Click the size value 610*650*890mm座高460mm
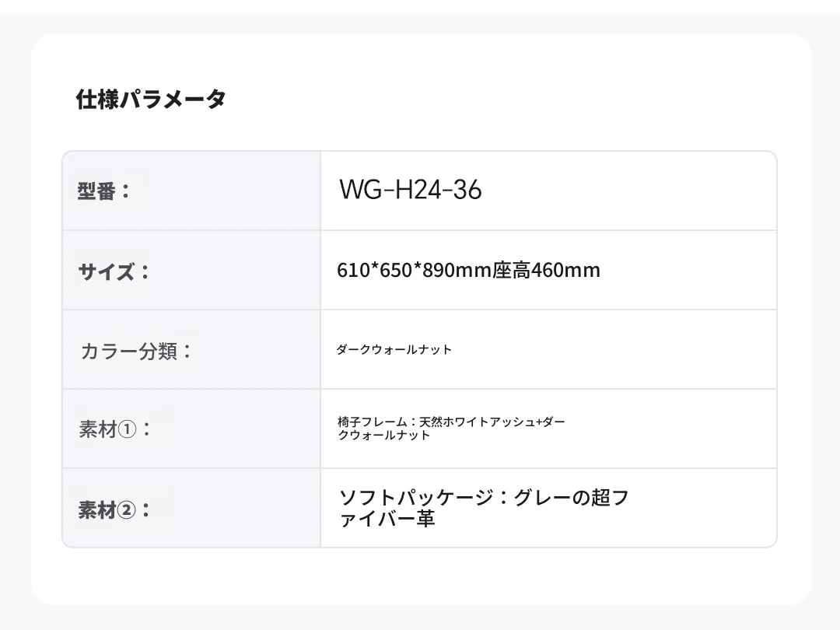 [x=468, y=270]
